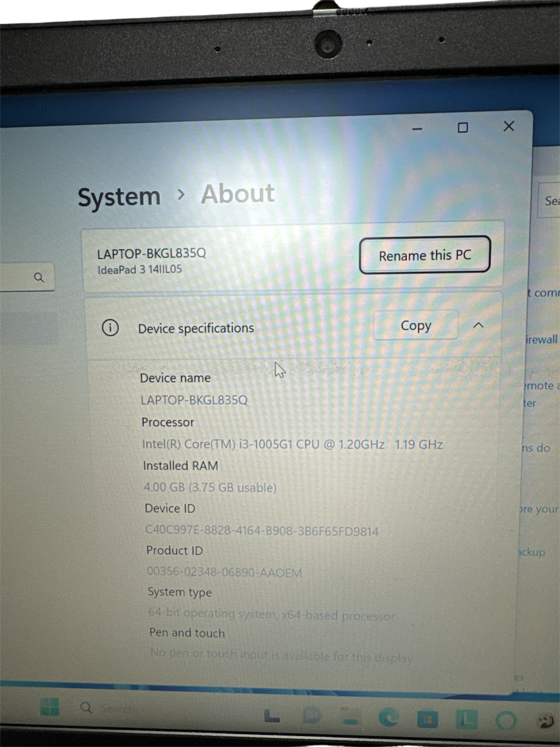The image size is (560, 747).
Task: Click the search field in the background window
Action: pyautogui.click(x=549, y=201)
